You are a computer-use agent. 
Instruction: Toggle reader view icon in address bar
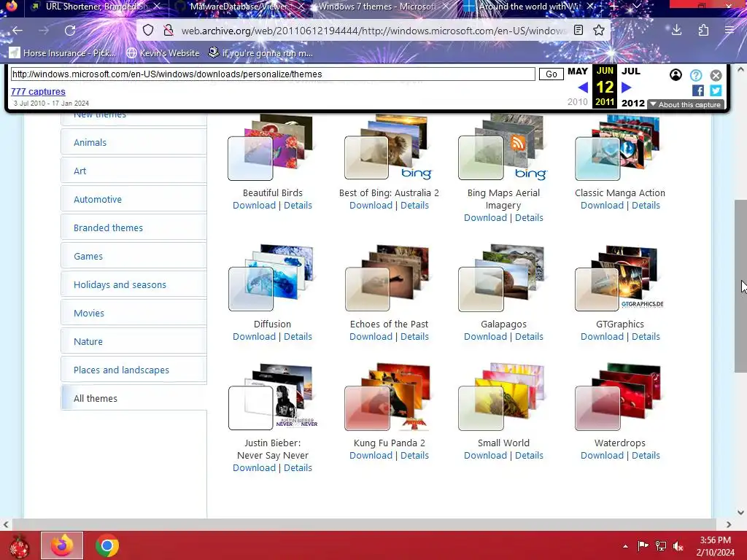click(578, 31)
